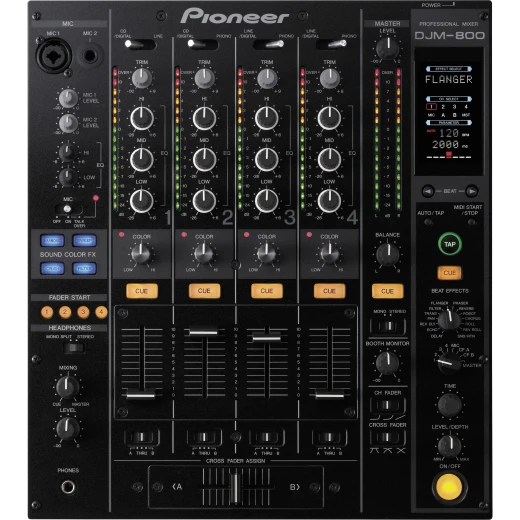Screen dimensions: 520x520
Task: Click the BEAT EFFECTS selector knob
Action: pyautogui.click(x=449, y=320)
